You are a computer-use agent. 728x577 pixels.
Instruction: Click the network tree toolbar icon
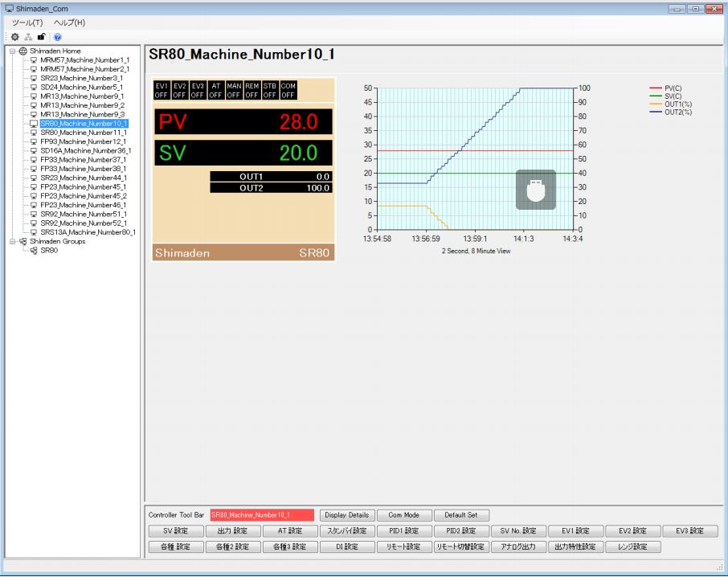[29, 37]
